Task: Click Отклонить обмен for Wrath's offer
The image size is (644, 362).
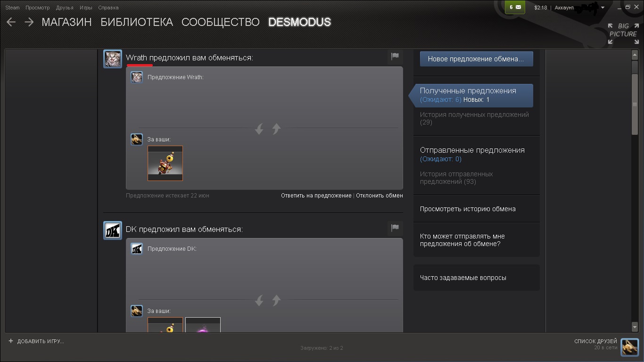Action: (380, 195)
